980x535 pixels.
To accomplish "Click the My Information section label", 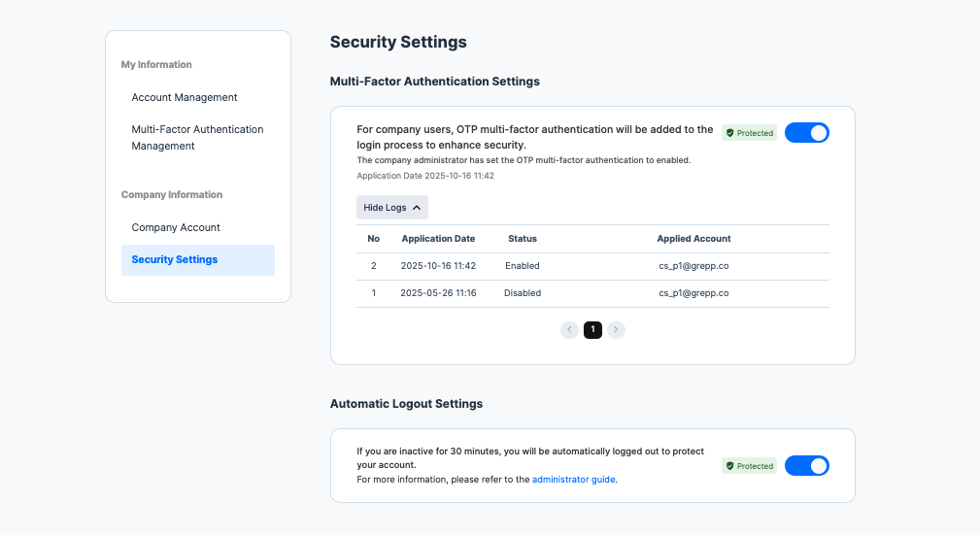I will click(x=156, y=64).
